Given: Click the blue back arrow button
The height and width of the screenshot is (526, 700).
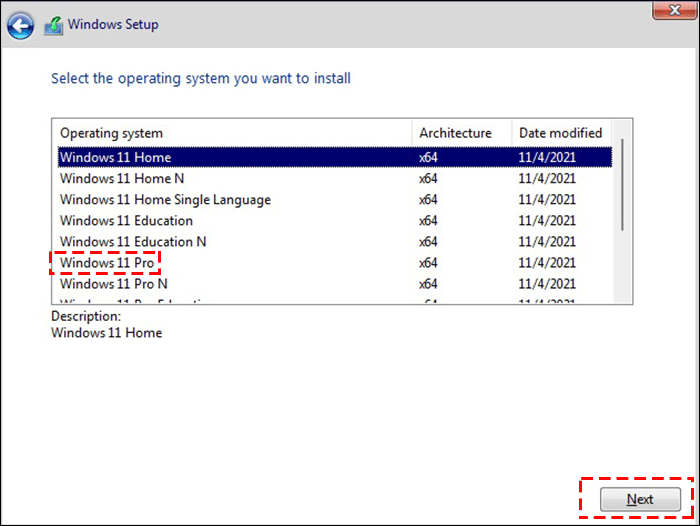Looking at the screenshot, I should coord(21,26).
